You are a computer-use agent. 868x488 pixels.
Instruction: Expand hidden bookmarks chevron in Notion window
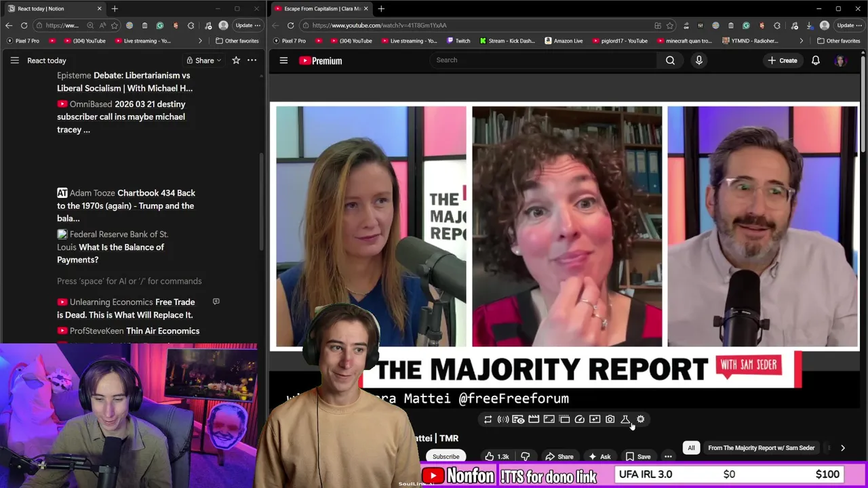click(x=199, y=41)
